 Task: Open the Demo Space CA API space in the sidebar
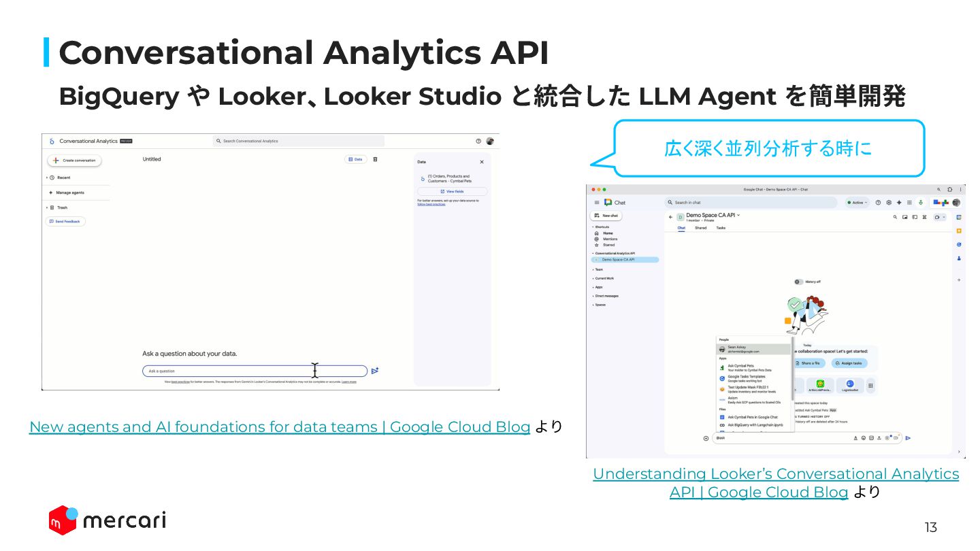pyautogui.click(x=625, y=259)
